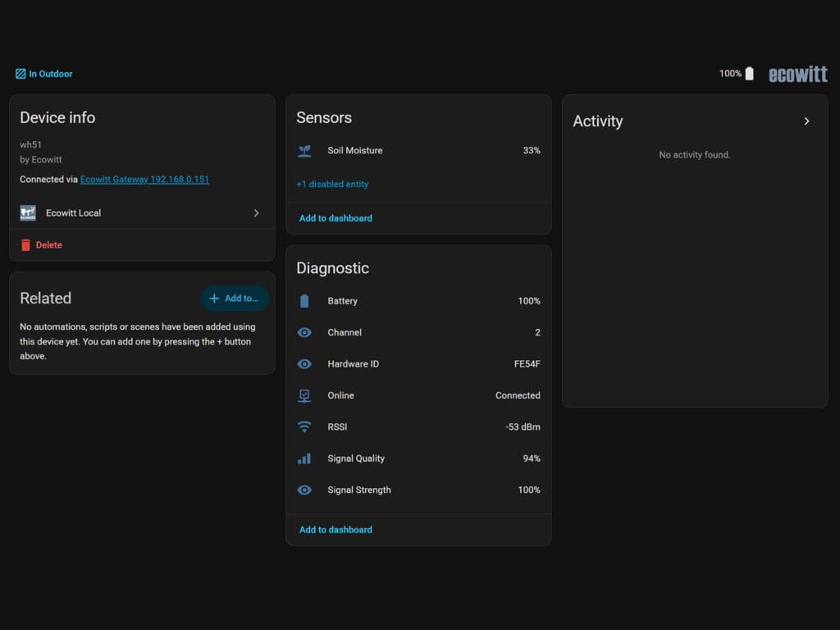Click the Ecowitt Local integration icon
The height and width of the screenshot is (630, 840).
(x=28, y=213)
